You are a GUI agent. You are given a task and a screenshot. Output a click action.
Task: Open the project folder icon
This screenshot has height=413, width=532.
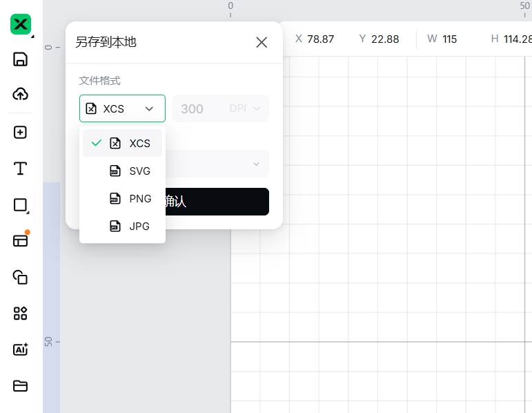pos(21,385)
